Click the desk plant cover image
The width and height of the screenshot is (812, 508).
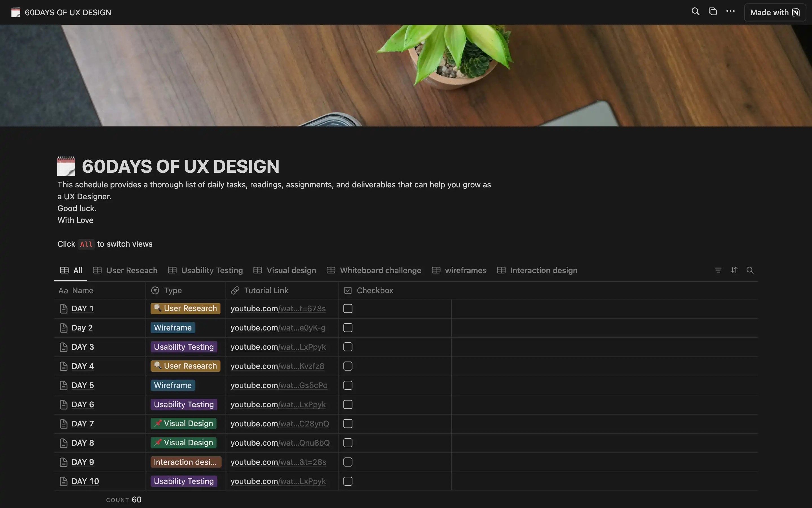[406, 76]
